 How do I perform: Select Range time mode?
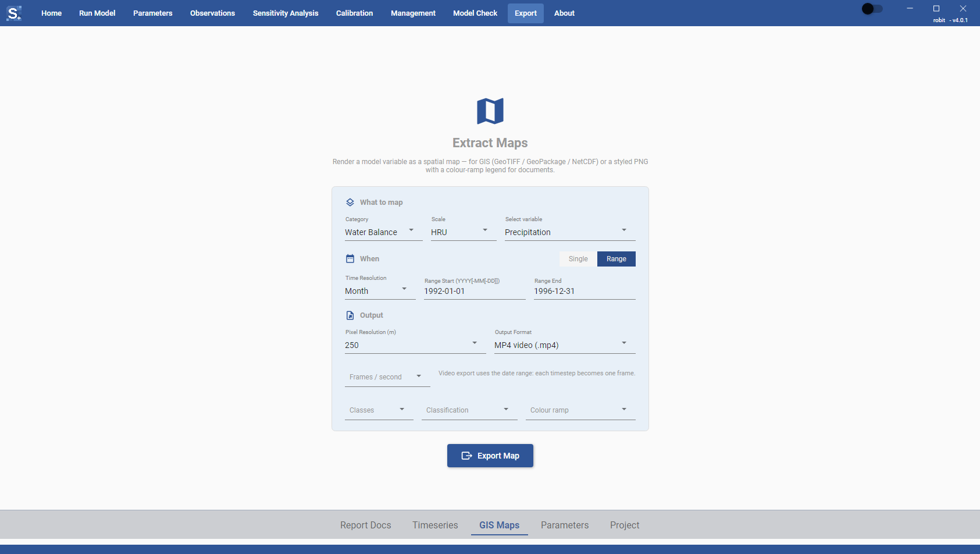(616, 259)
